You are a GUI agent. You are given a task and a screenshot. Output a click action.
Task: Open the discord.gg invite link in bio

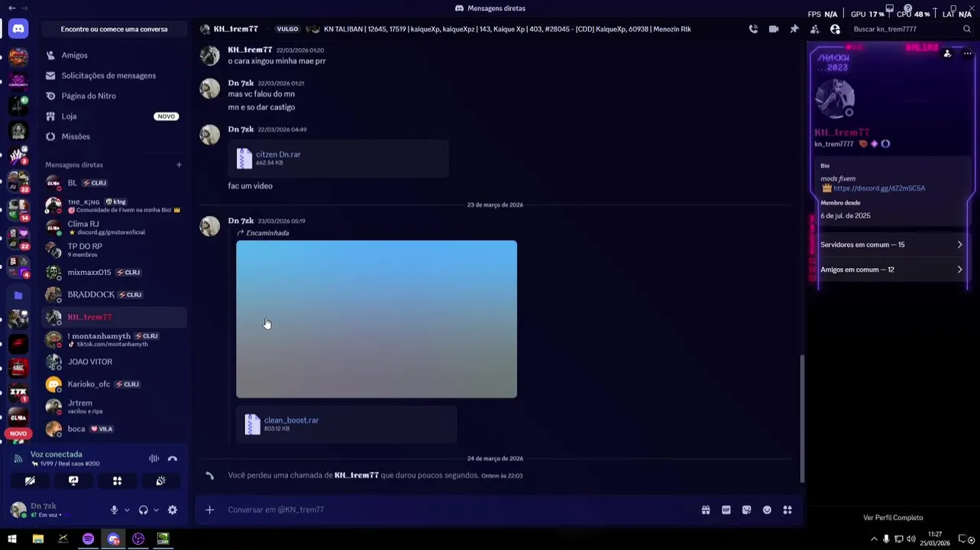(879, 188)
